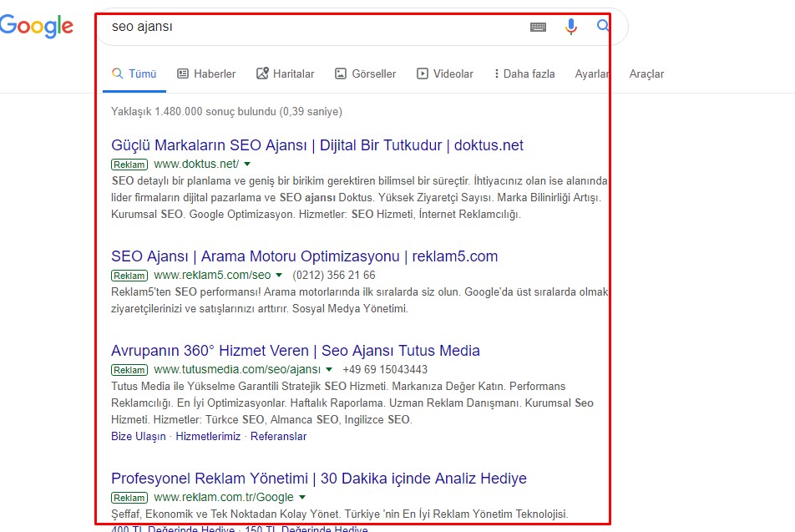This screenshot has width=795, height=532.
Task: Click the search magnifier icon
Action: [602, 26]
